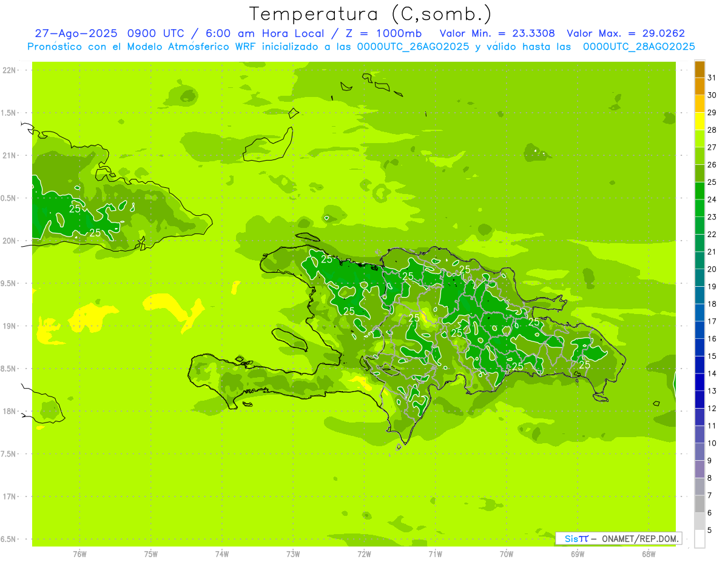
Task: Click the lime color bar segment between 27 and 28
Action: 699,139
